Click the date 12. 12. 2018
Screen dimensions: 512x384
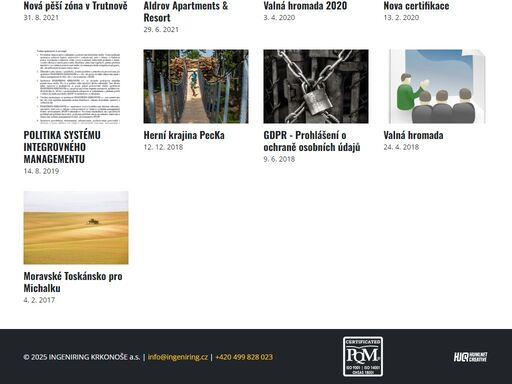point(163,147)
